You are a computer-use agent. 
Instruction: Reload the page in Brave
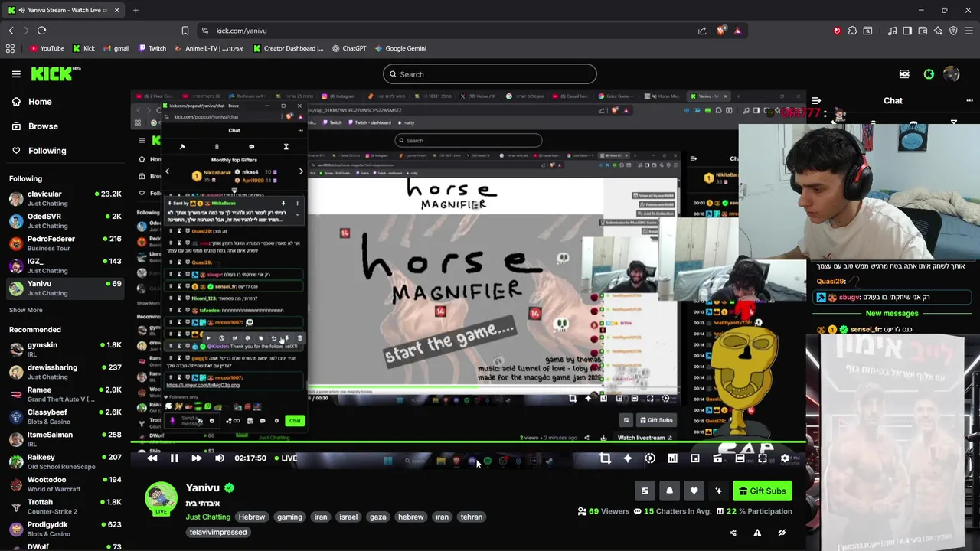[41, 31]
